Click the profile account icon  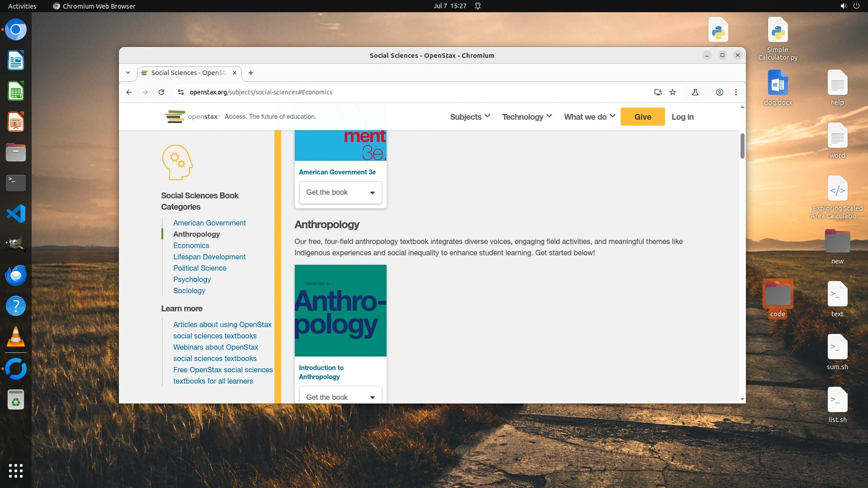(720, 92)
